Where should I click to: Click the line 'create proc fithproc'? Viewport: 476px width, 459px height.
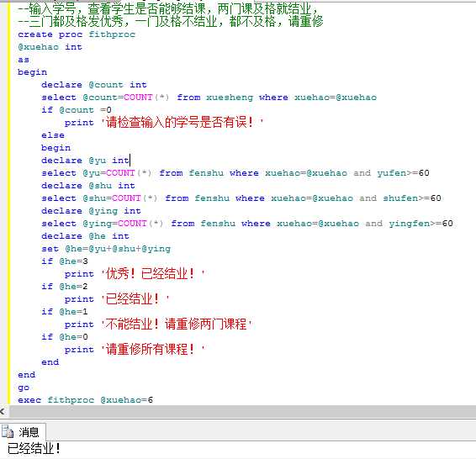click(77, 34)
